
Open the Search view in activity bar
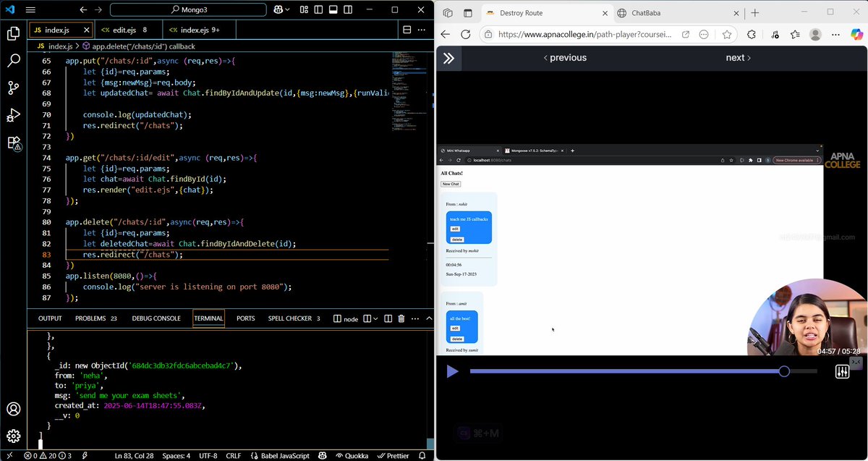pyautogui.click(x=13, y=61)
